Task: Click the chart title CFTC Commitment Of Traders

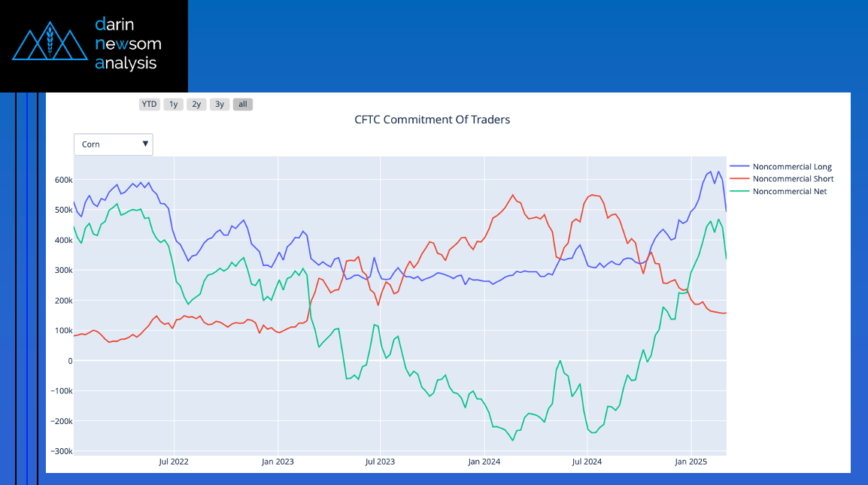Action: point(432,120)
